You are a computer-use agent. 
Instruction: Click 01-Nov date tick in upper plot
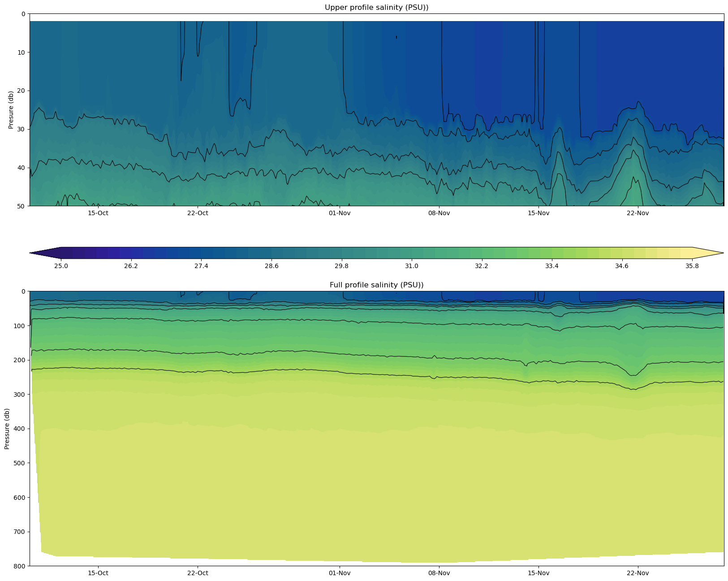coord(340,213)
